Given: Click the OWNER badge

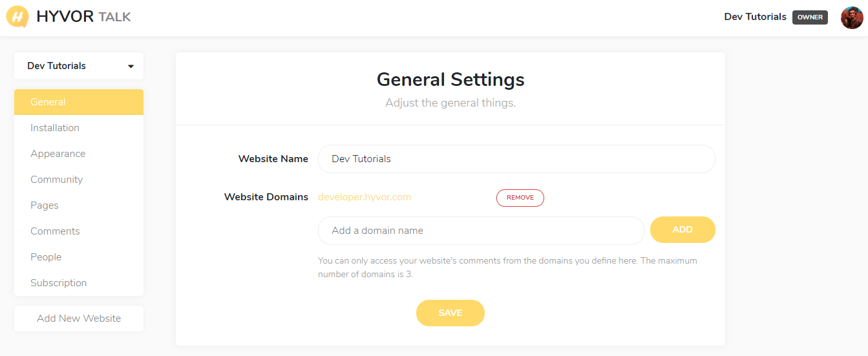Looking at the screenshot, I should (x=810, y=17).
